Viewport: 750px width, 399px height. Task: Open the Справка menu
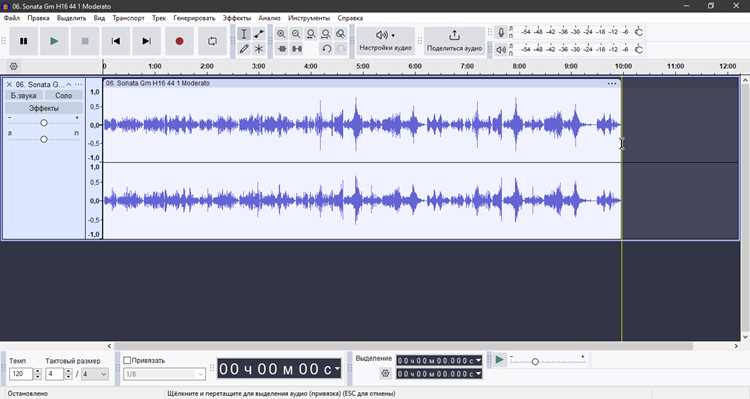click(350, 18)
